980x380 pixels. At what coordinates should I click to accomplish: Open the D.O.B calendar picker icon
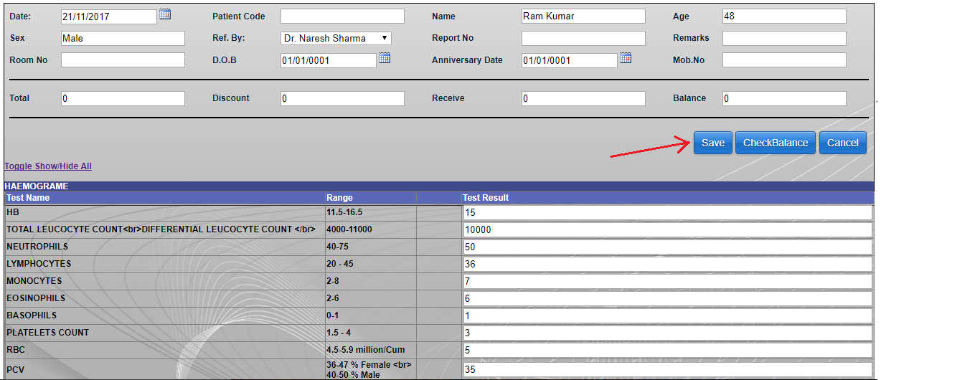385,58
